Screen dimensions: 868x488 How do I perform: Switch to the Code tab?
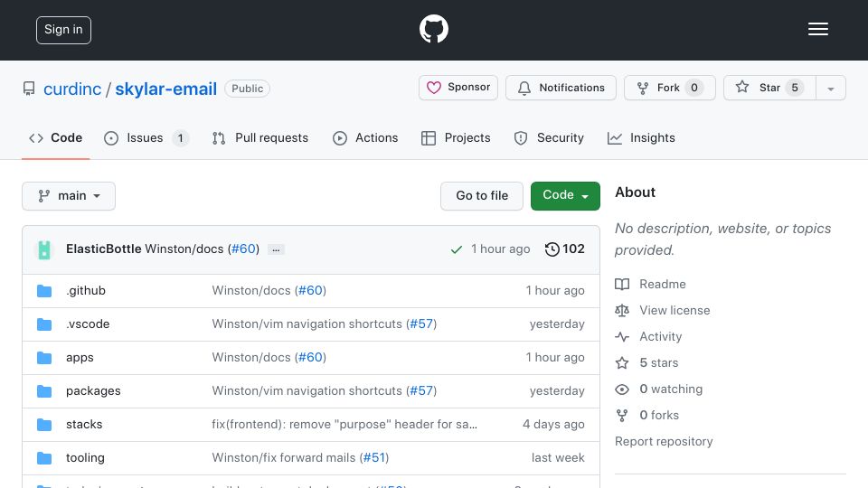[55, 137]
